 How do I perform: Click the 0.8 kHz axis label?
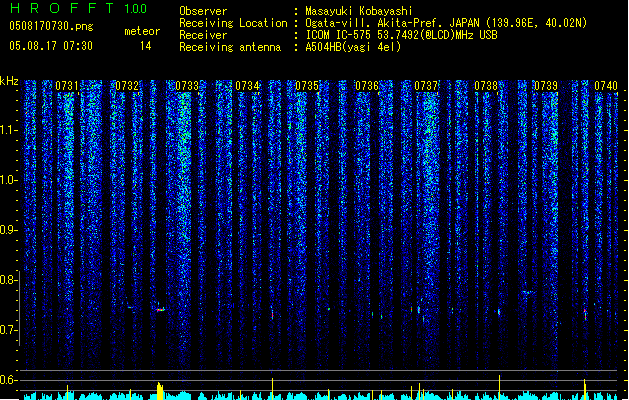tap(9, 280)
